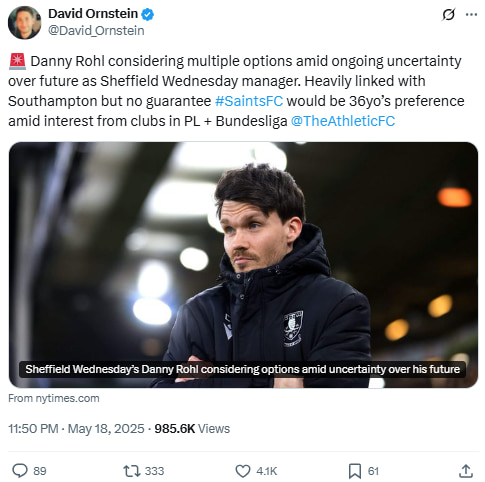This screenshot has width=485, height=482.
Task: Click the article headline caption overlay
Action: pos(242,369)
